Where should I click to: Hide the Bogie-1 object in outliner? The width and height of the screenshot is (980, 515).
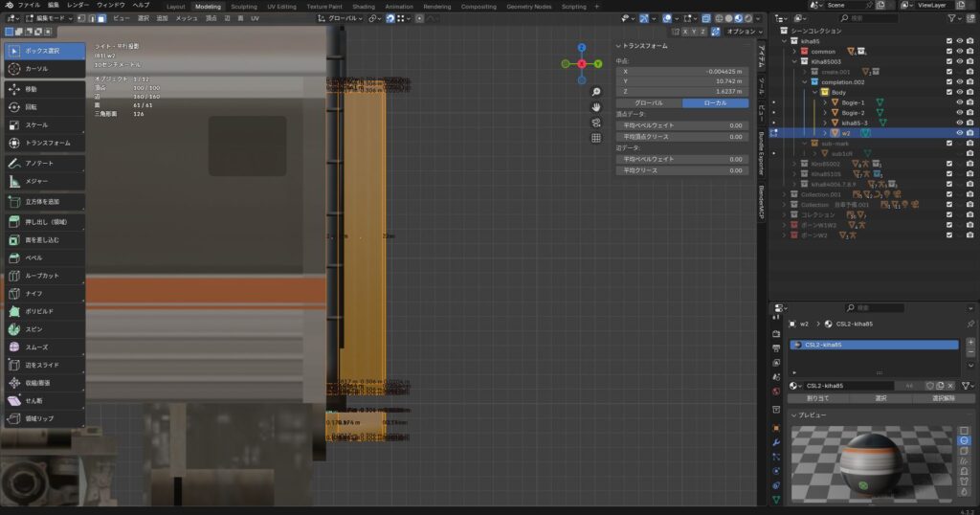tap(959, 102)
